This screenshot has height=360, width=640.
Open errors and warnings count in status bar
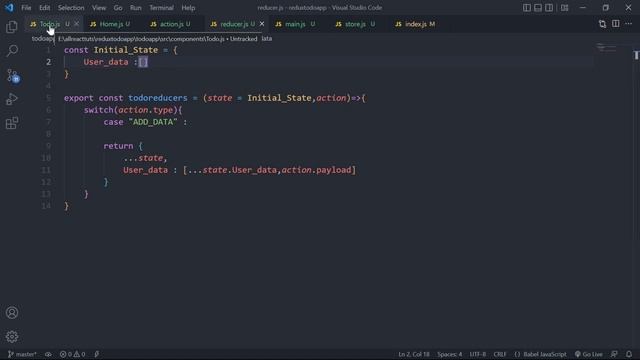72,354
